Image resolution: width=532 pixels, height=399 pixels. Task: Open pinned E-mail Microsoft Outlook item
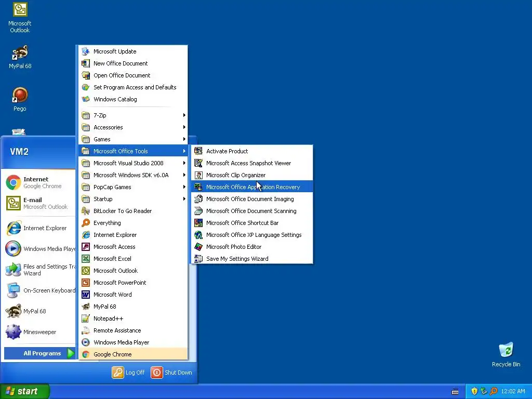(39, 203)
